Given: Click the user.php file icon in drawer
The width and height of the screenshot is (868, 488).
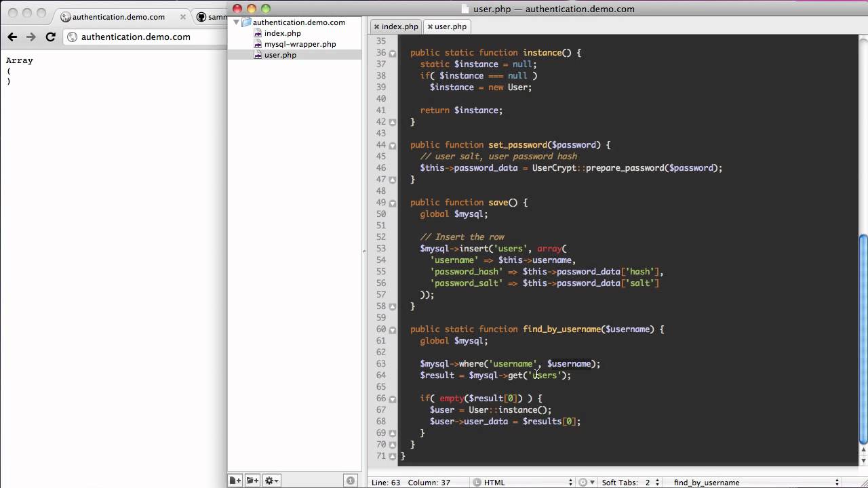Looking at the screenshot, I should (258, 55).
